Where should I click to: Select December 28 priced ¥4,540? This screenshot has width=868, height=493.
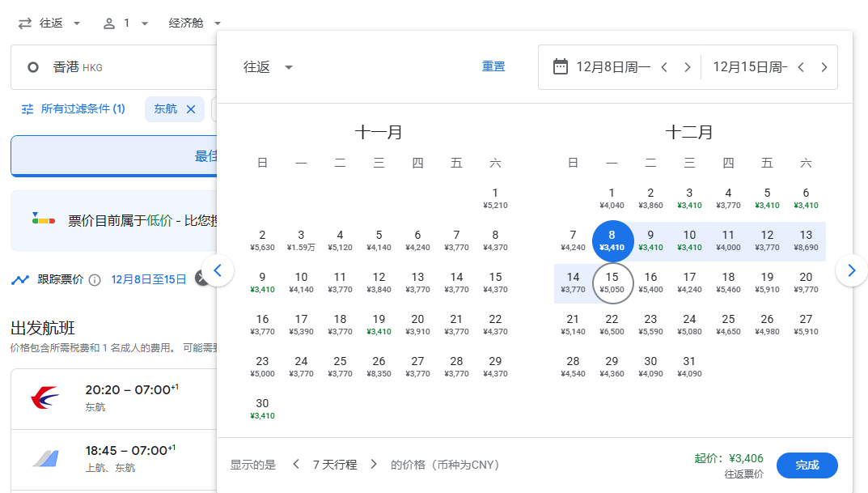573,367
